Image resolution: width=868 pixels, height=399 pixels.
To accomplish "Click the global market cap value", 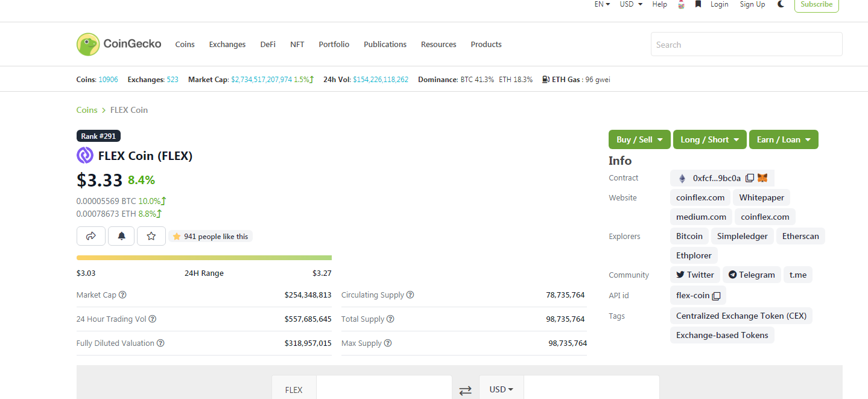I will click(262, 79).
